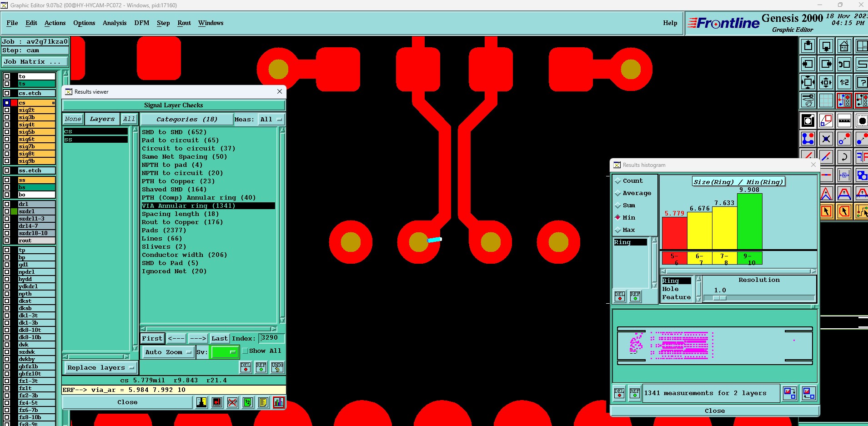Click the silhouette faces icon in Results viewer

click(201, 402)
